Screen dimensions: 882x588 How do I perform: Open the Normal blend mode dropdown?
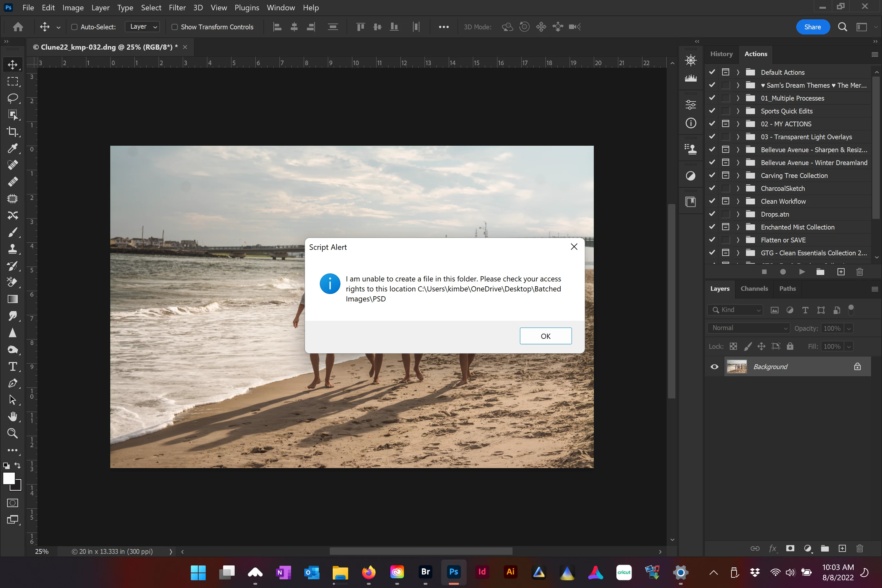749,328
